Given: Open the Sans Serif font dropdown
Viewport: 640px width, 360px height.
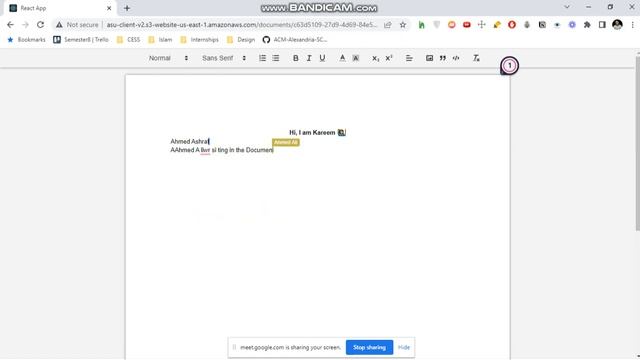Looking at the screenshot, I should click(x=224, y=58).
